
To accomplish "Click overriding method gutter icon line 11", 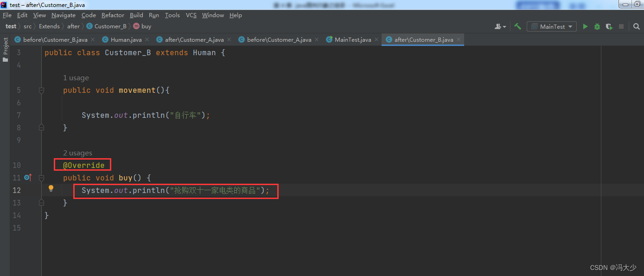I will coord(28,177).
